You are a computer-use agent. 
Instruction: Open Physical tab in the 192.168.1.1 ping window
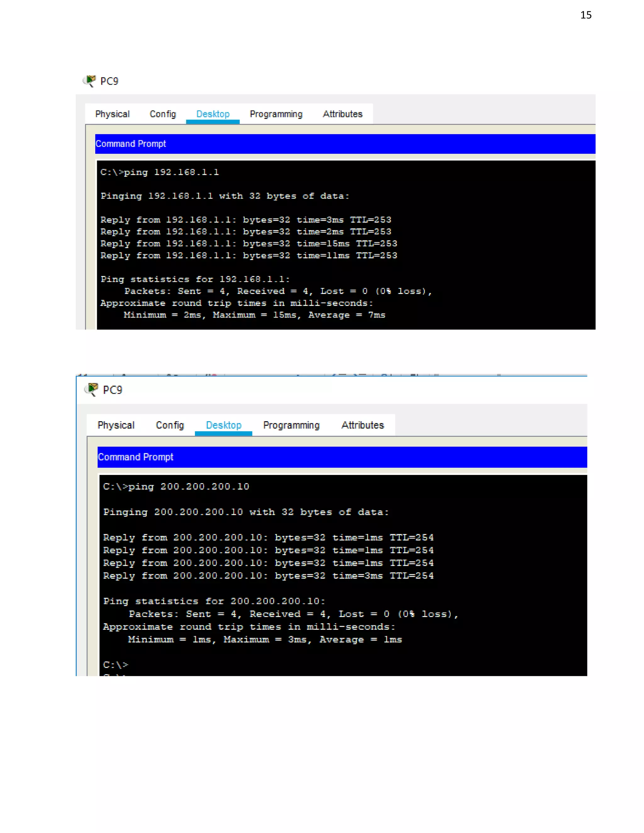tap(112, 114)
